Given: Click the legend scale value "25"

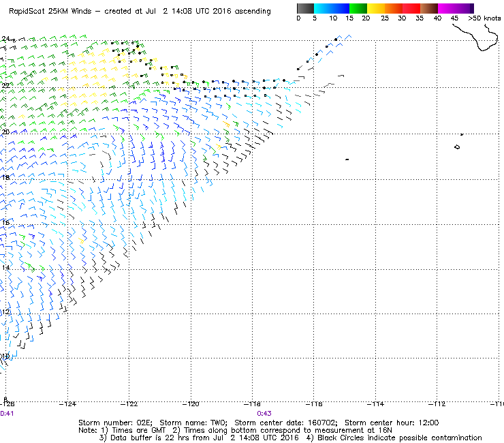Looking at the screenshot, I should (x=385, y=18).
